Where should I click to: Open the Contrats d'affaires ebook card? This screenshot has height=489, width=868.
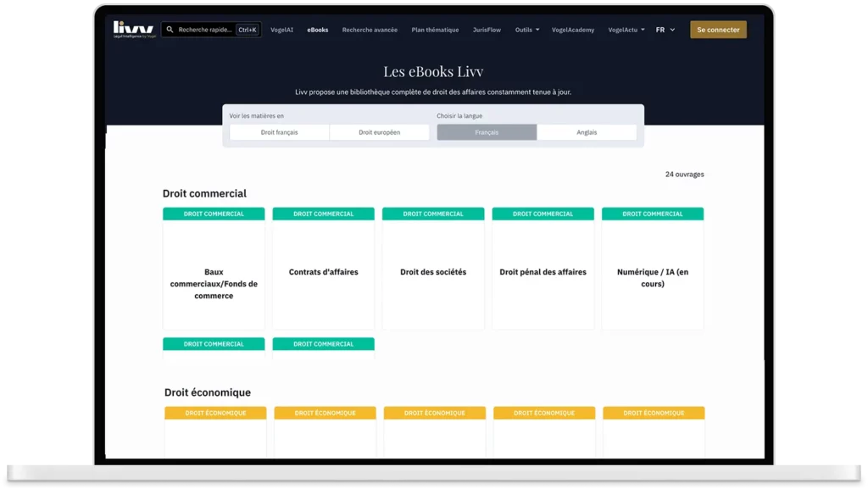coord(323,272)
